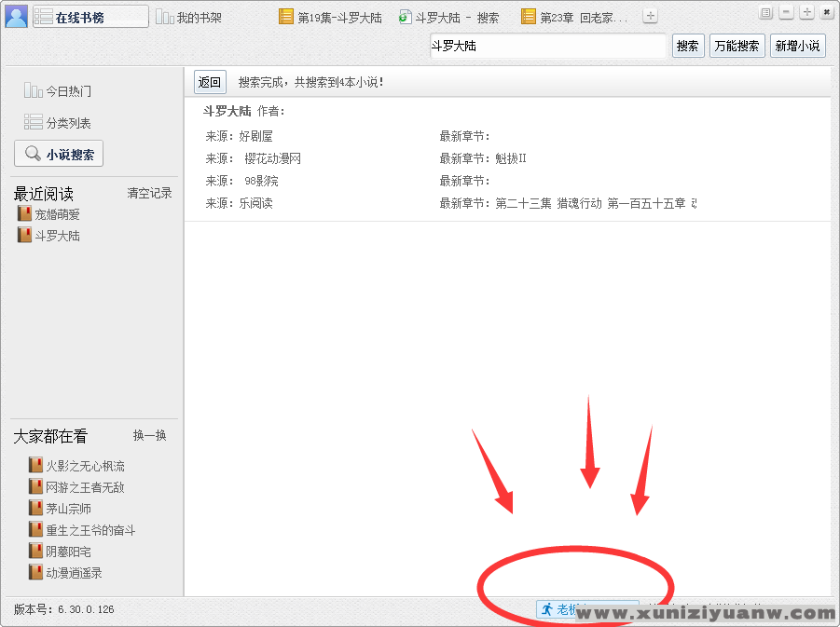Viewport: 840px width, 627px height.
Task: Switch to 我的书架 tab
Action: point(189,17)
